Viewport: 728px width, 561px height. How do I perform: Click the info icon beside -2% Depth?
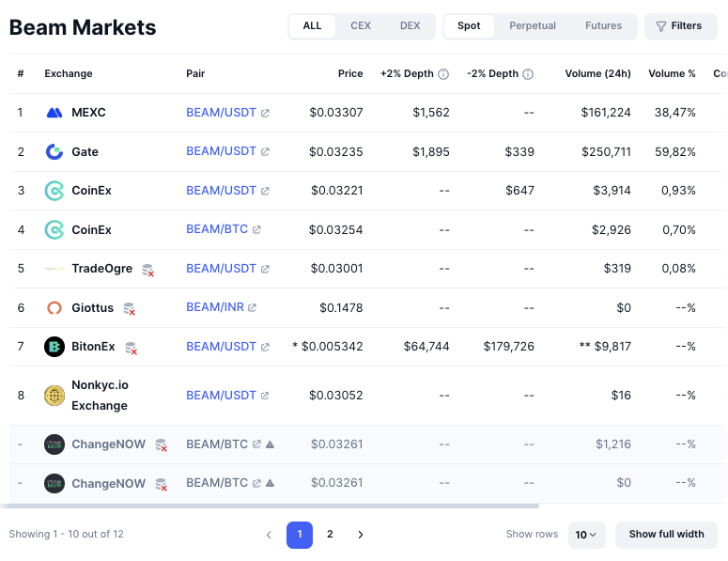click(528, 74)
